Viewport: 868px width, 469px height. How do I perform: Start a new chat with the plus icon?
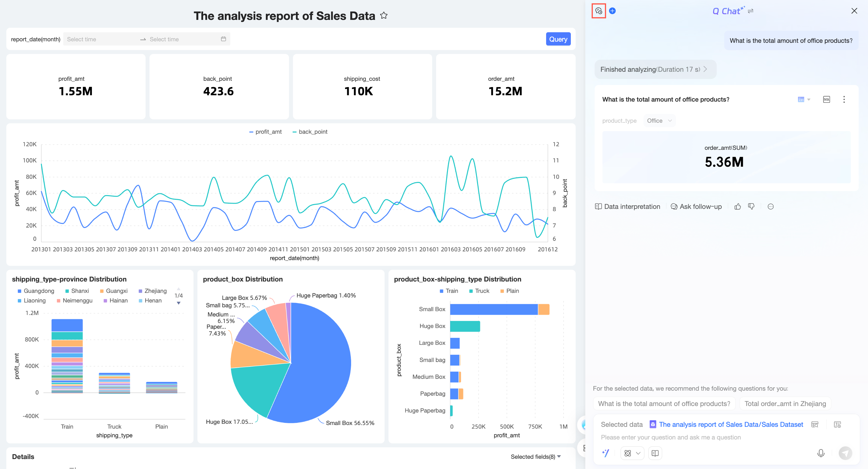612,11
